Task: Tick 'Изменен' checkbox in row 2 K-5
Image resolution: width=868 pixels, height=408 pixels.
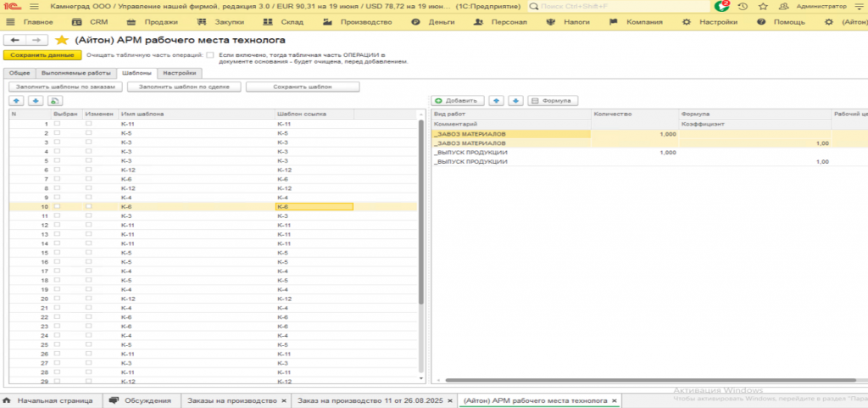Action: coord(89,133)
